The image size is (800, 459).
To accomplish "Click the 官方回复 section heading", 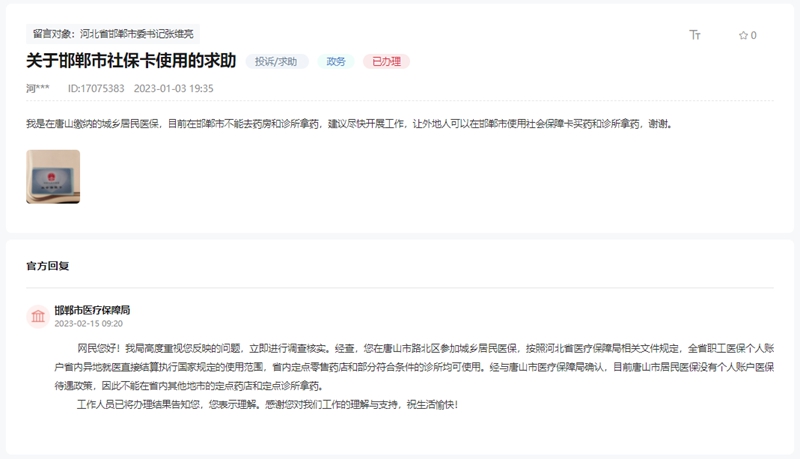I will point(47,266).
